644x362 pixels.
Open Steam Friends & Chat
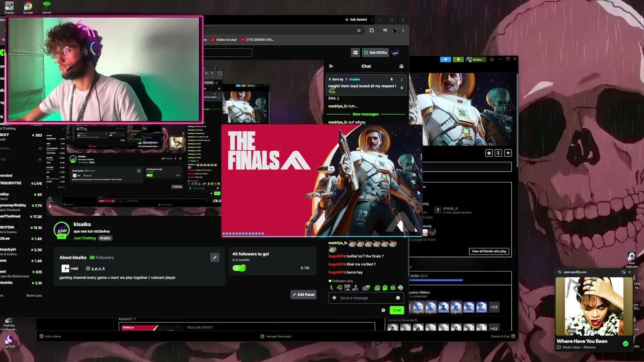(x=503, y=336)
